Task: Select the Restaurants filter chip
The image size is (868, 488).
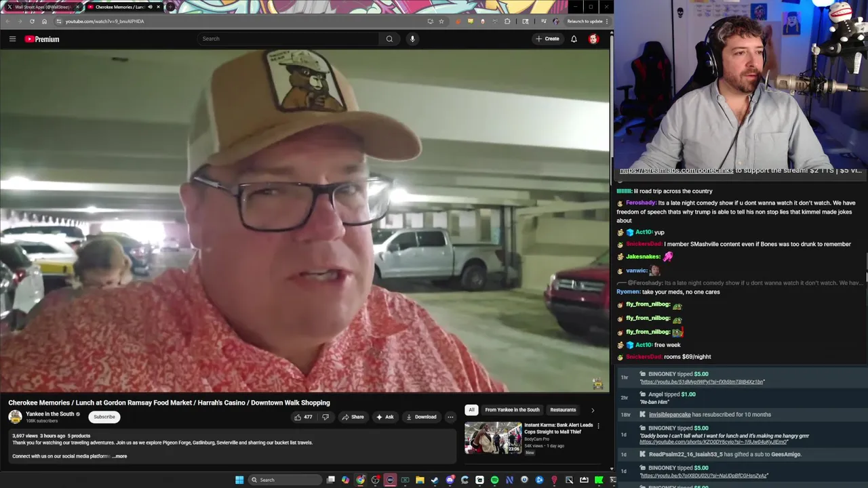Action: [563, 409]
